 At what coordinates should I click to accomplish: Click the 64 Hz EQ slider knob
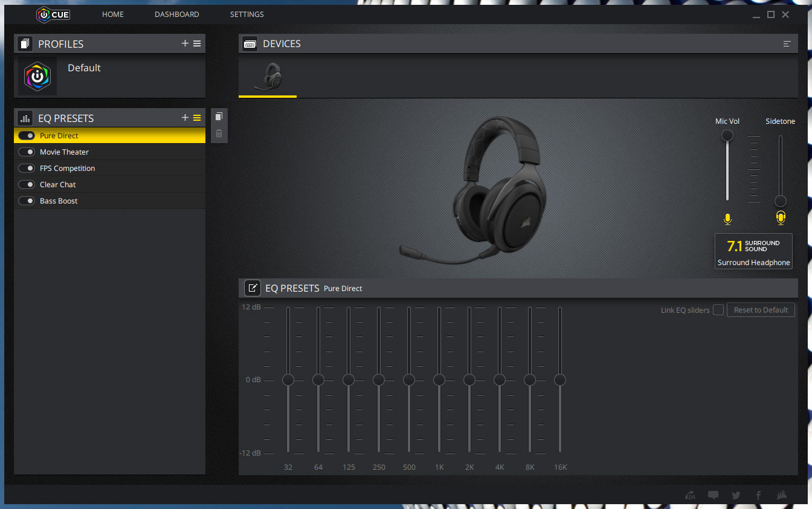(x=318, y=380)
